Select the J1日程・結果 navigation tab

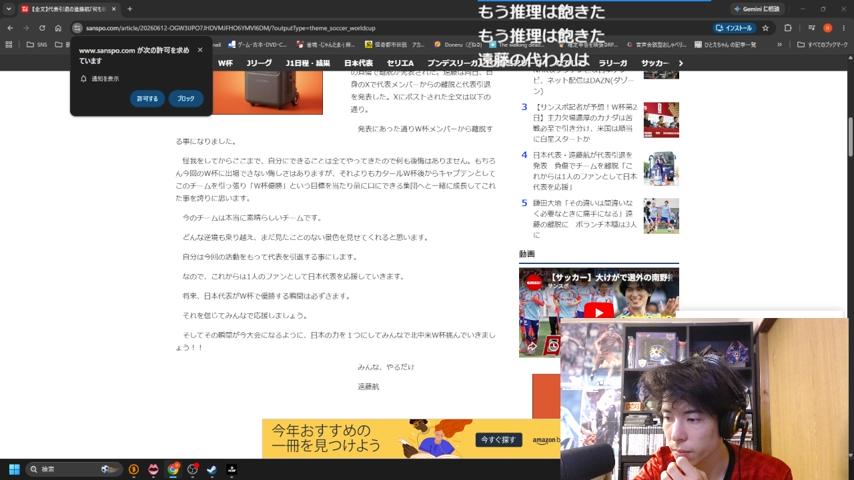tap(308, 63)
